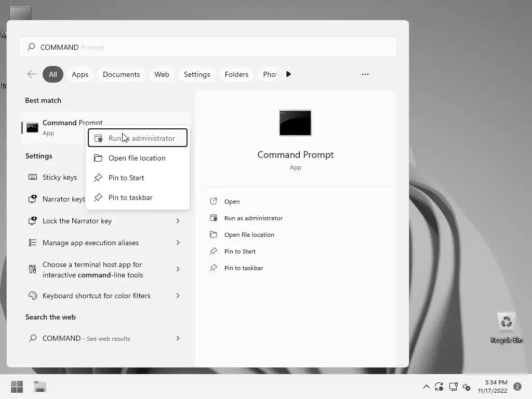Click the web search magnifier icon

(x=33, y=338)
